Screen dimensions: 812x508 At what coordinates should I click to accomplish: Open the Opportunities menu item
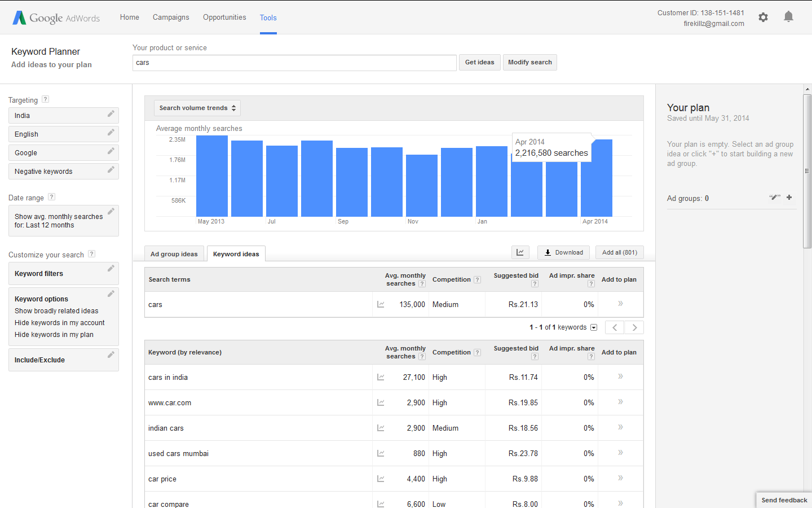coord(224,17)
